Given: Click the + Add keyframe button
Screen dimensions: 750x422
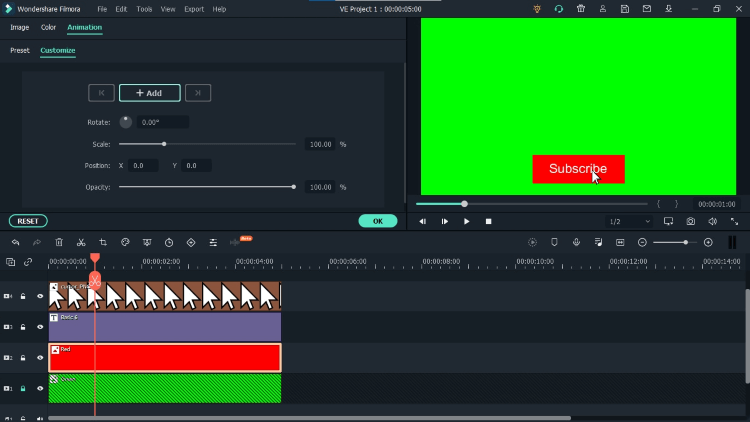Looking at the screenshot, I should point(150,93).
